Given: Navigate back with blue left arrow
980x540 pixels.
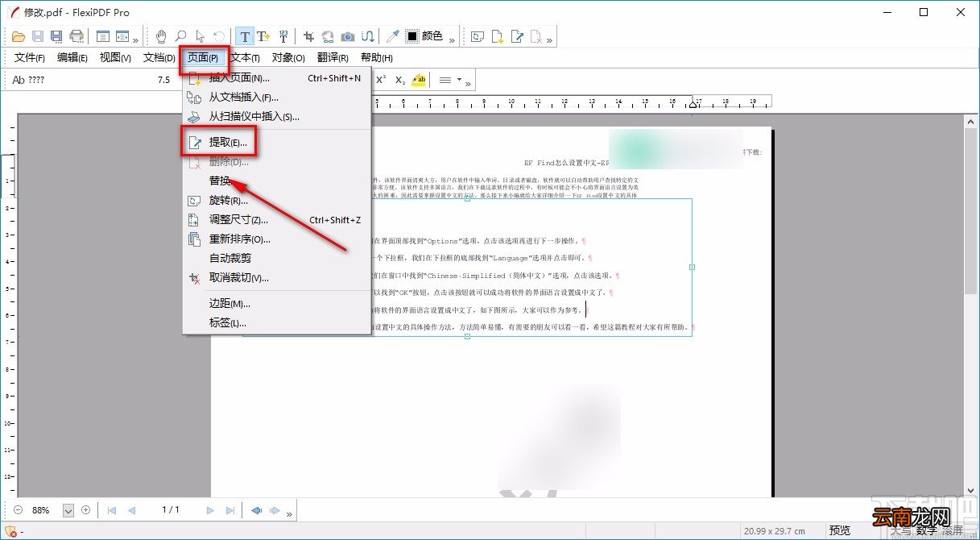Looking at the screenshot, I should (x=256, y=510).
